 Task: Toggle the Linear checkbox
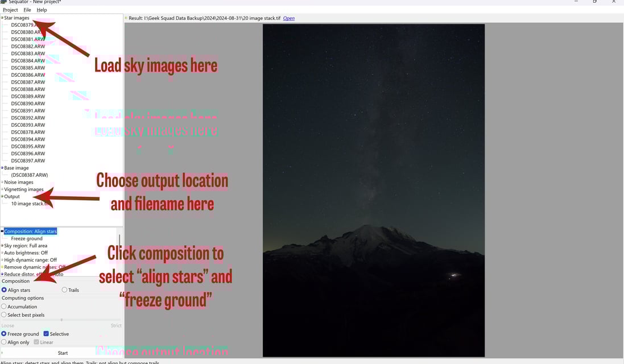(x=36, y=342)
